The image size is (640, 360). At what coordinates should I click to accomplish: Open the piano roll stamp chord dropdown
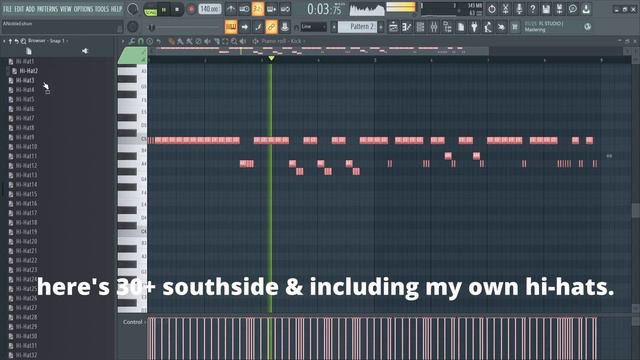click(x=150, y=41)
